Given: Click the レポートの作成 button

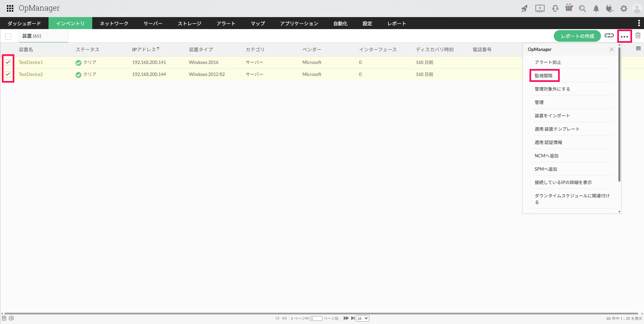Looking at the screenshot, I should 577,36.
